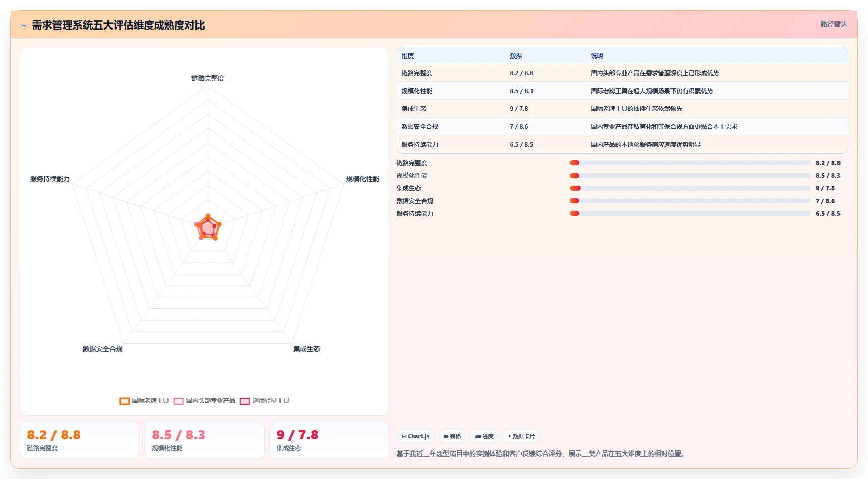The image size is (868, 479).
Task: Click the 规模化性能 progress bar
Action: point(690,176)
